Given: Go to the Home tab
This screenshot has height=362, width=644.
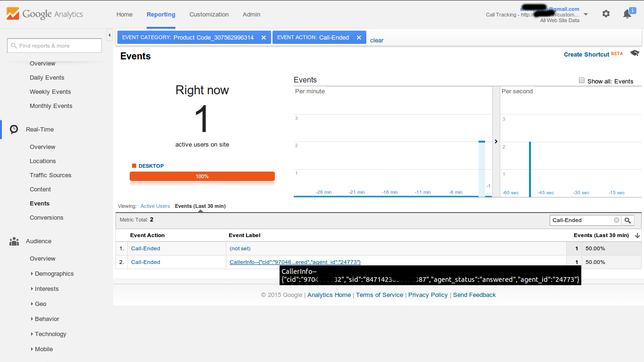Looking at the screenshot, I should 124,15.
